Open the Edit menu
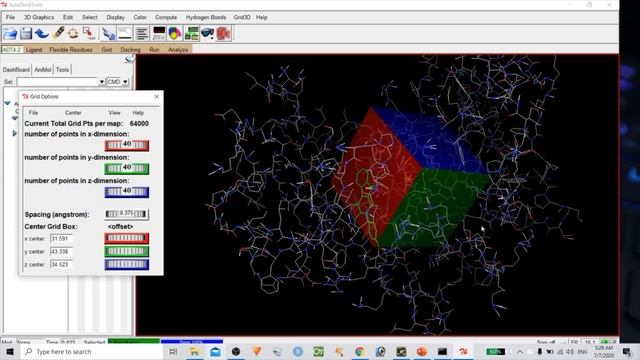The image size is (640, 360). [68, 17]
